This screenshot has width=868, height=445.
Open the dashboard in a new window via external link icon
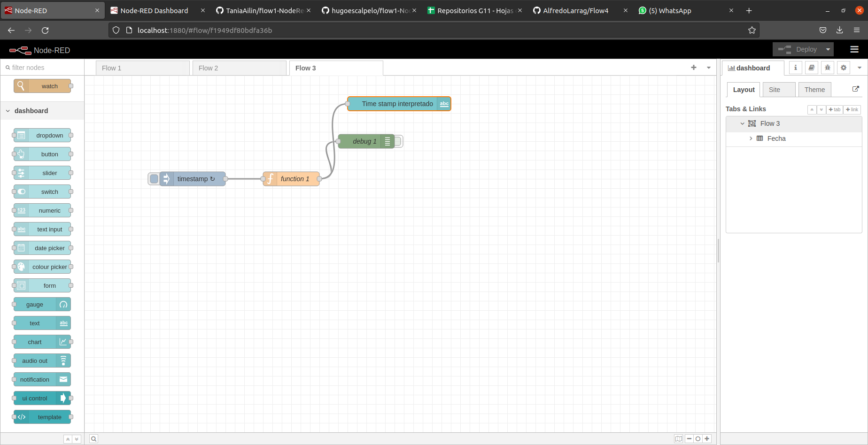pos(856,89)
